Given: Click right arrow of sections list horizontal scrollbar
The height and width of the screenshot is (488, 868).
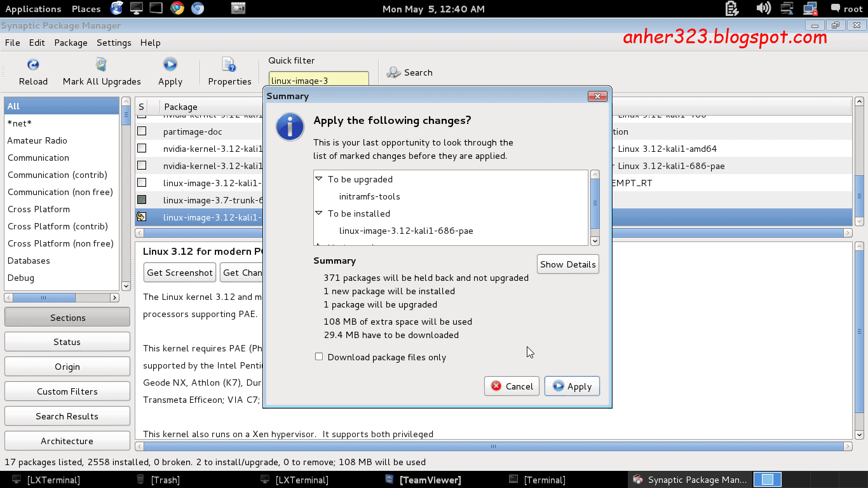Looking at the screenshot, I should point(115,297).
